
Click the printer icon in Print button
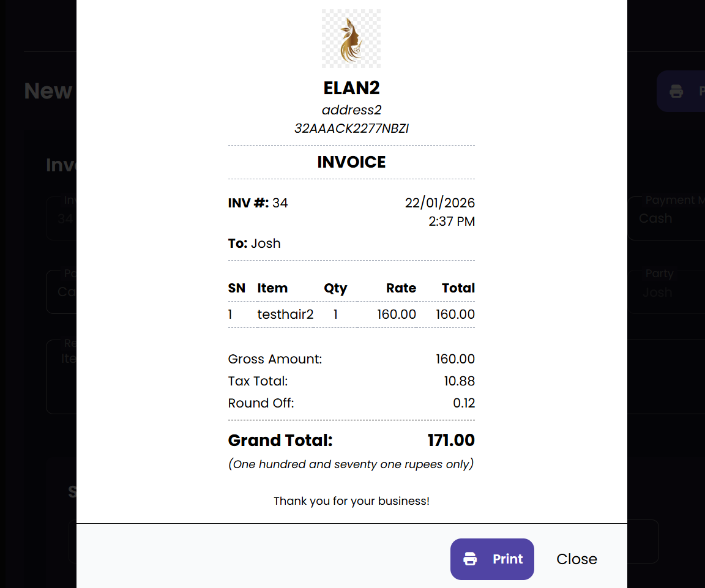[x=470, y=559]
